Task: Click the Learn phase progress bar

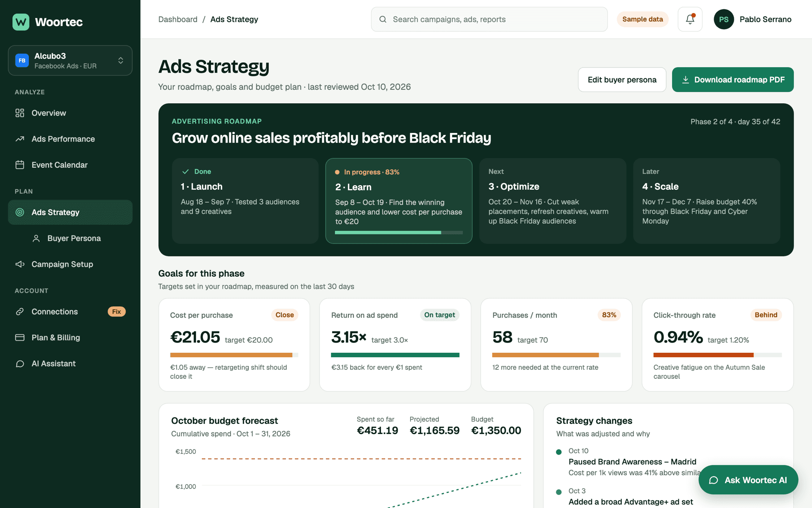Action: pyautogui.click(x=399, y=232)
